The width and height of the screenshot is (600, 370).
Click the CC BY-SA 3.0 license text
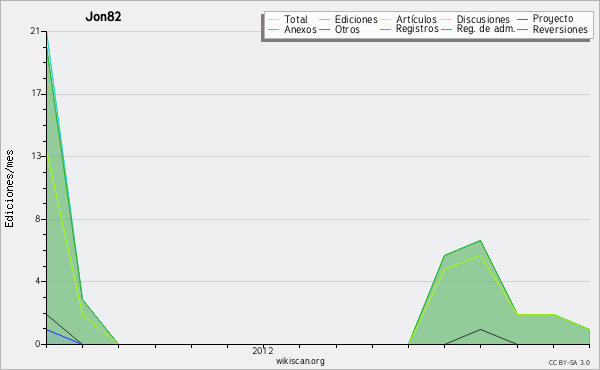569,362
